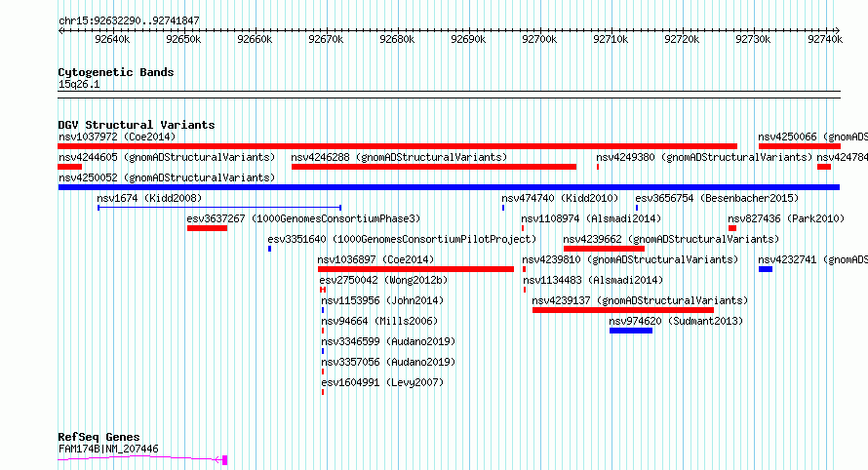Select the long red nsv1037972 variant bar
Screen dimensions: 868x470
point(398,146)
